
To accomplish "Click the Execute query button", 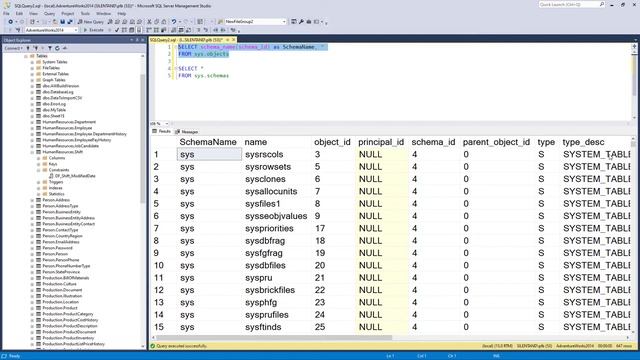I will pyautogui.click(x=93, y=30).
